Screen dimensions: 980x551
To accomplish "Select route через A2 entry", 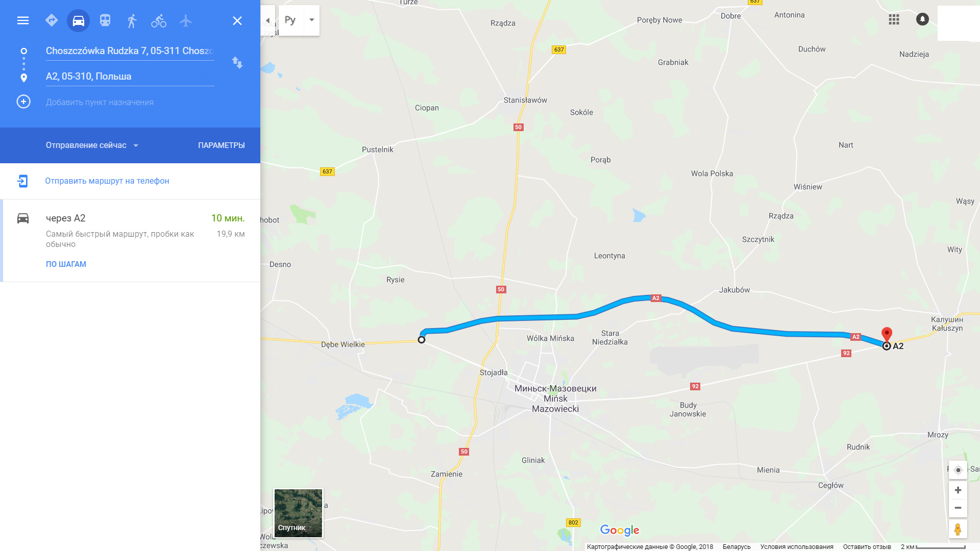I will click(x=131, y=240).
